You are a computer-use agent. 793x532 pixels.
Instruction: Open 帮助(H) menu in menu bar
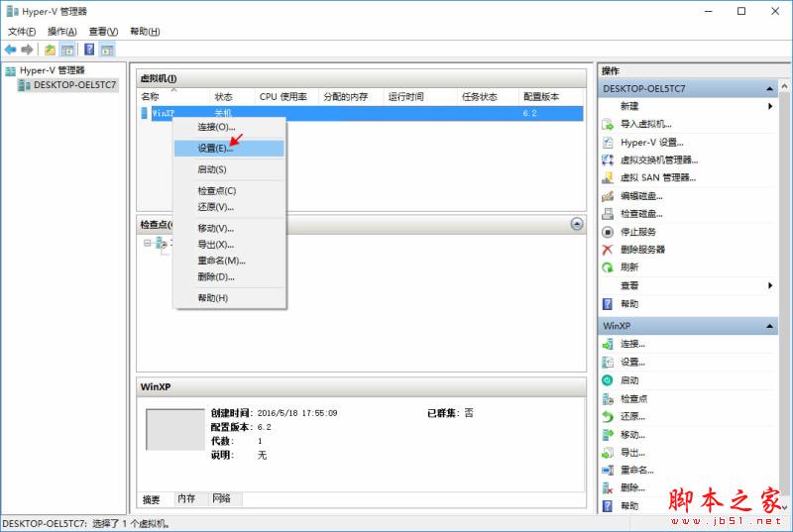pyautogui.click(x=145, y=32)
